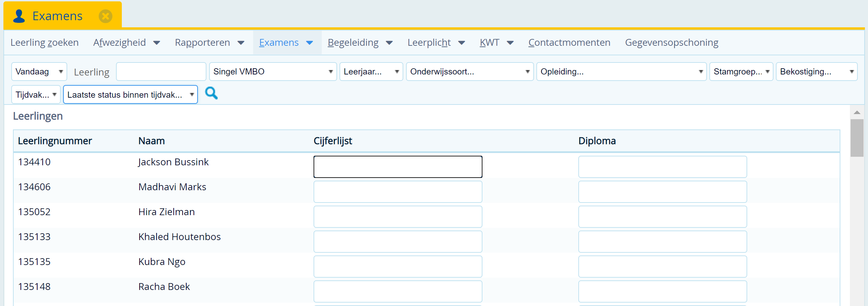Select student number 134606
Screen dimensions: 868x306
coord(34,187)
